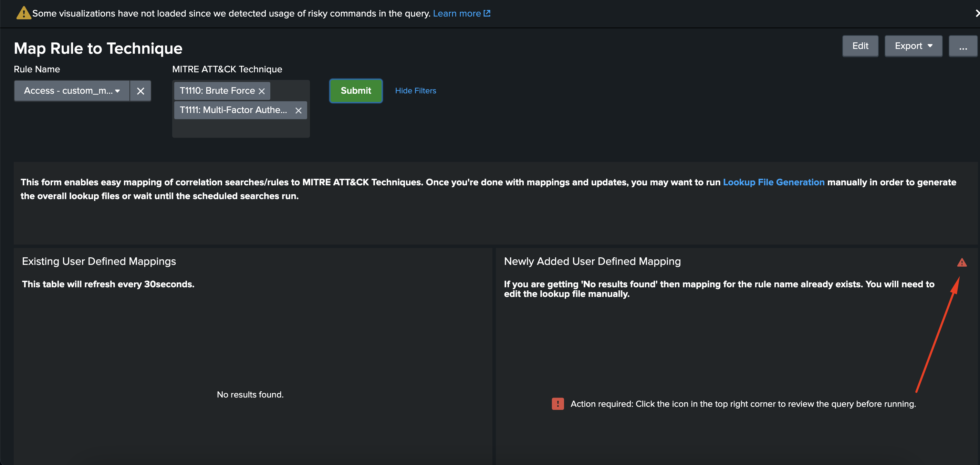
Task: Click the external-link icon beside Learn more
Action: coord(487,13)
